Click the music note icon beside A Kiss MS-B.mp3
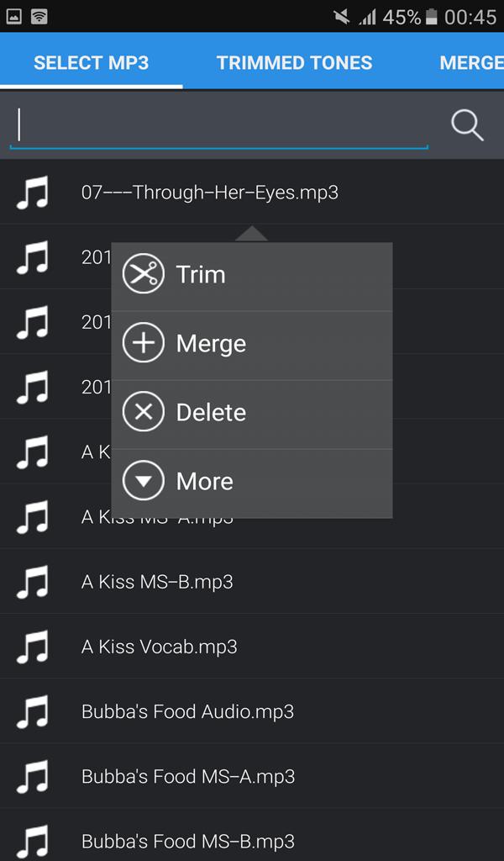The image size is (504, 861). [34, 581]
